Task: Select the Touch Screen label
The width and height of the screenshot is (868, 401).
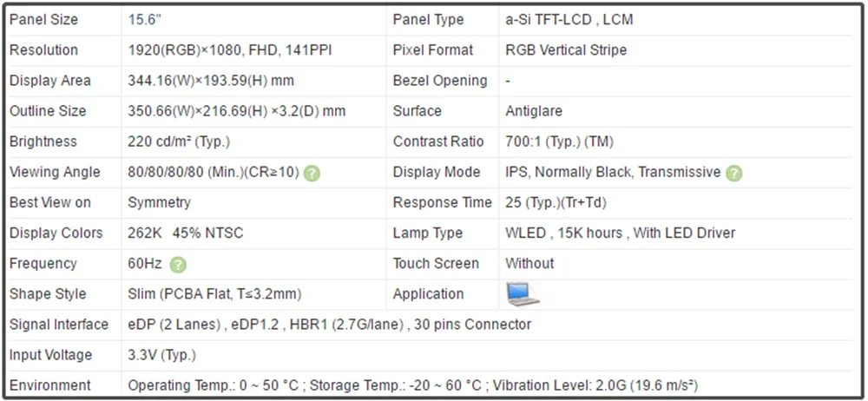Action: (x=436, y=263)
